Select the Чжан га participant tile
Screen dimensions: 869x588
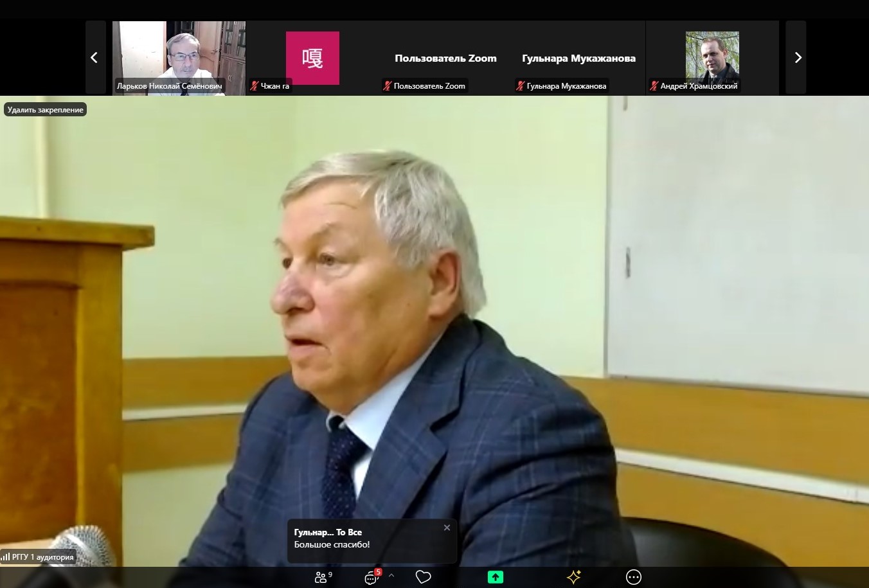[312, 58]
